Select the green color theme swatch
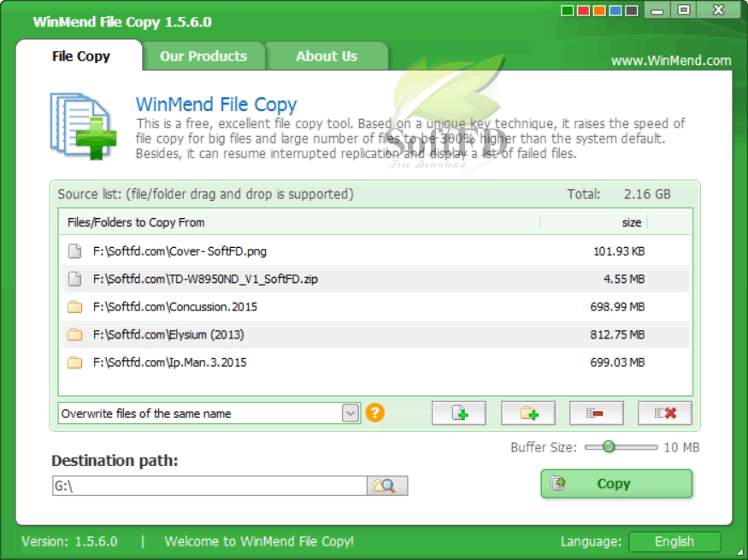The image size is (748, 560). click(x=568, y=10)
